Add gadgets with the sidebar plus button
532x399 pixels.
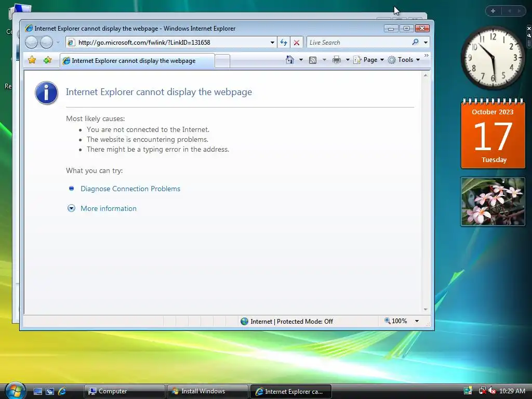(493, 11)
